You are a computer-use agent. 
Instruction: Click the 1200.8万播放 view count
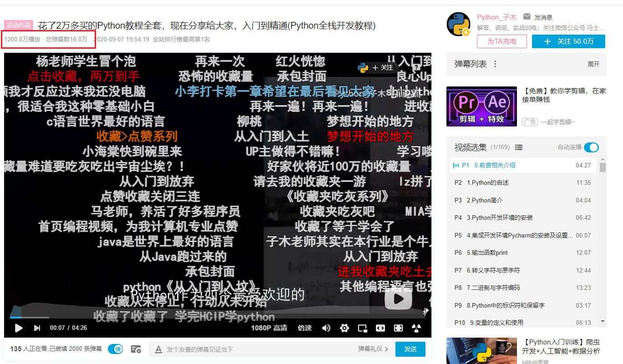22,39
